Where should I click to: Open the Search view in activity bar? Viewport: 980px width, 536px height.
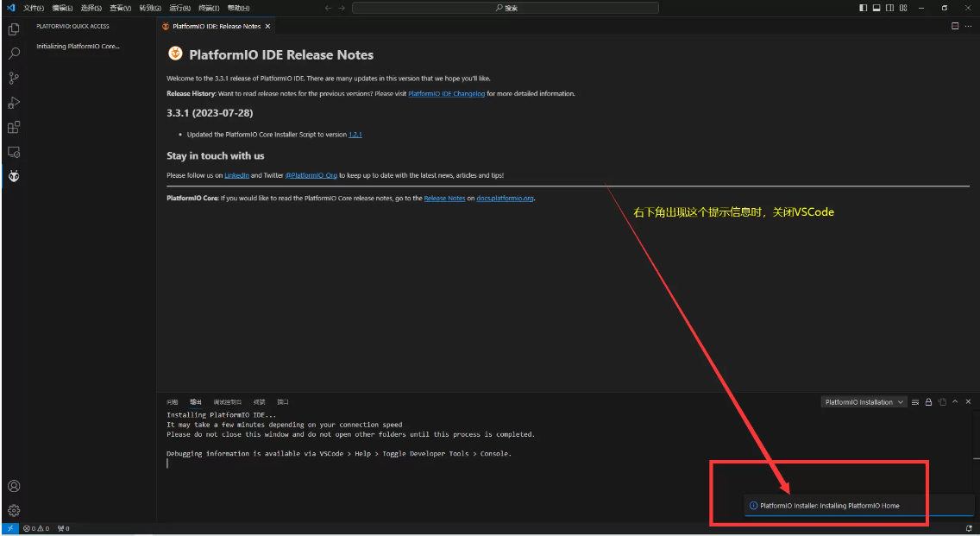tap(14, 54)
